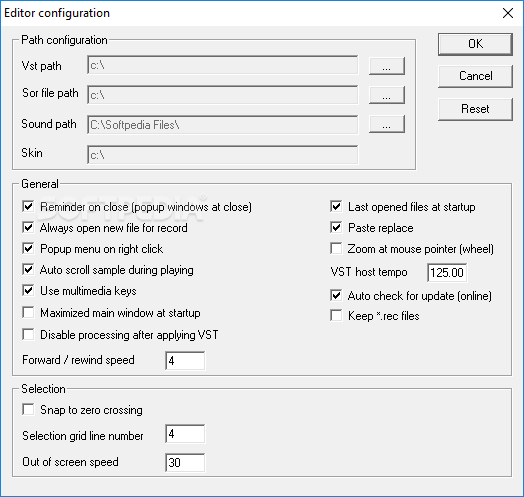Screen dimensions: 524x497
Task: Click the VST host tempo field
Action: (447, 272)
